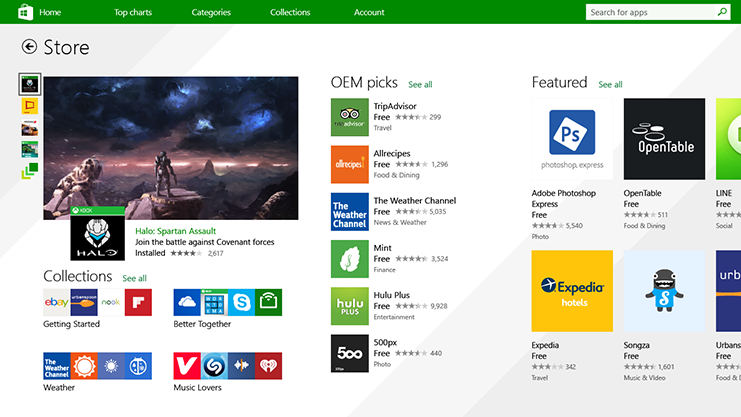The width and height of the screenshot is (741, 417).
Task: Click the back arrow next to Store
Action: click(x=29, y=46)
